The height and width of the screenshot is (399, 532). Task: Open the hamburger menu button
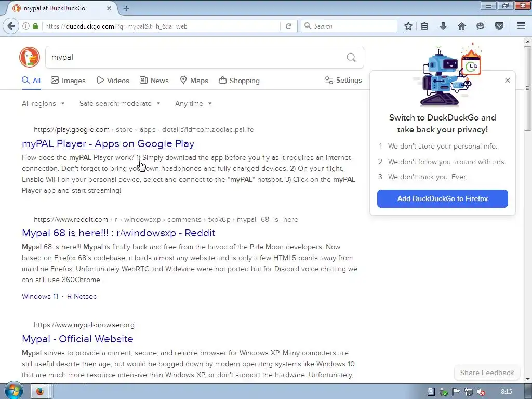click(521, 26)
